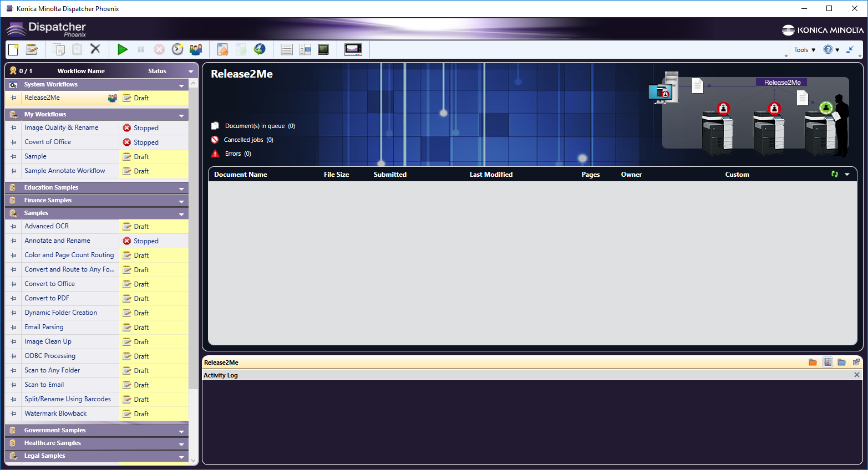This screenshot has height=470, width=868.
Task: Open the workflow scheduler clock icon
Action: (x=177, y=50)
